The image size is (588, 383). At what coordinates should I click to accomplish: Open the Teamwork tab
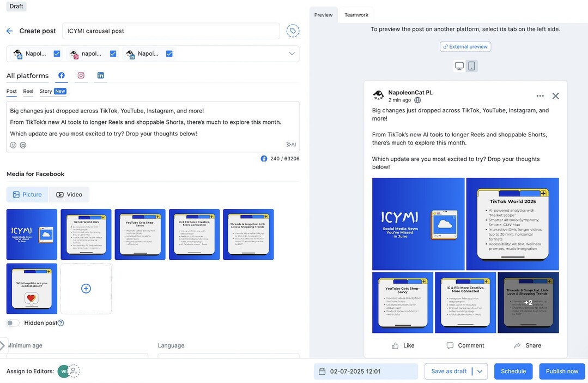click(356, 15)
